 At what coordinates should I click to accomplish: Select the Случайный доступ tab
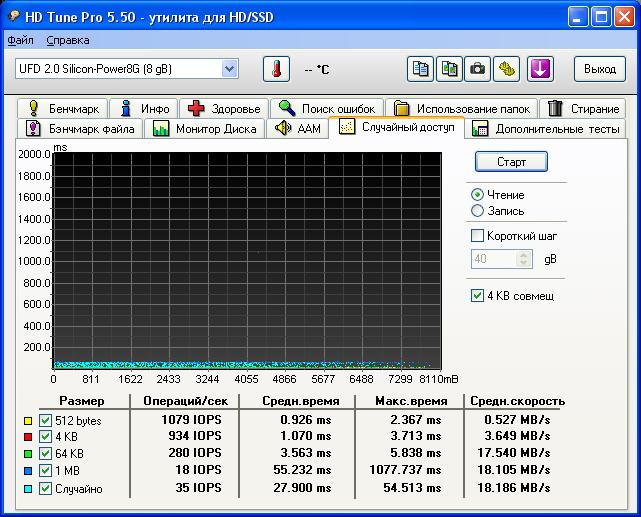[x=396, y=127]
